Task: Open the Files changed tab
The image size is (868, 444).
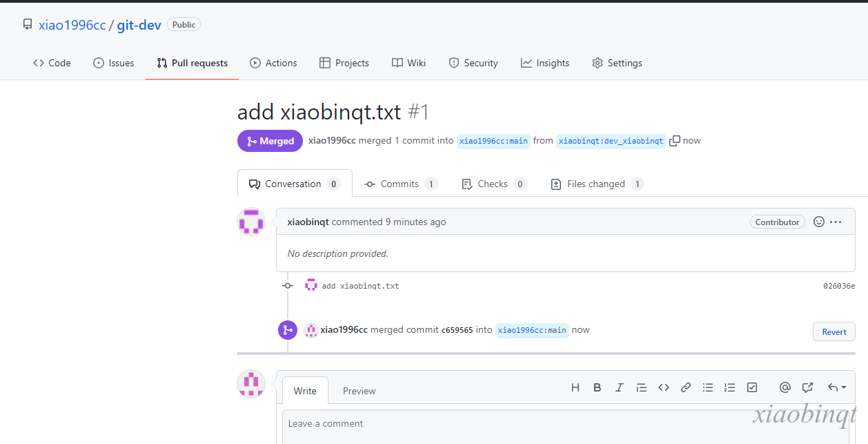Action: click(597, 184)
